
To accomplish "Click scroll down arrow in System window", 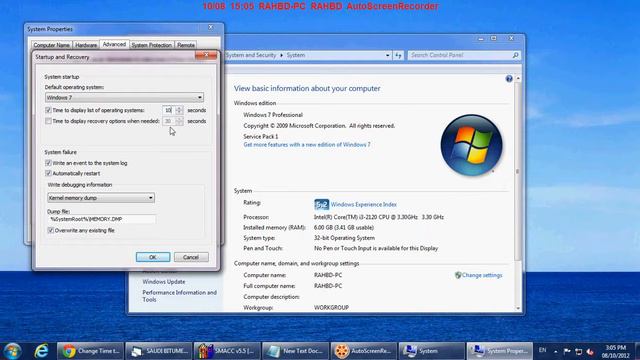I will (518, 308).
